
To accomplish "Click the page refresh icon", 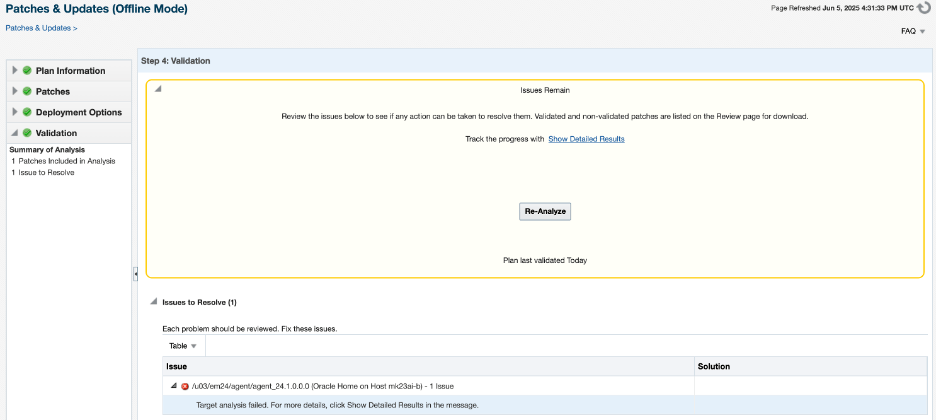I will 924,8.
